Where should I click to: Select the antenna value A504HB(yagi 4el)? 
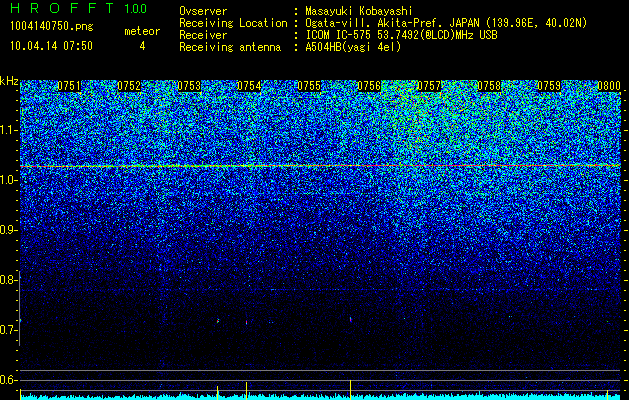tap(353, 47)
